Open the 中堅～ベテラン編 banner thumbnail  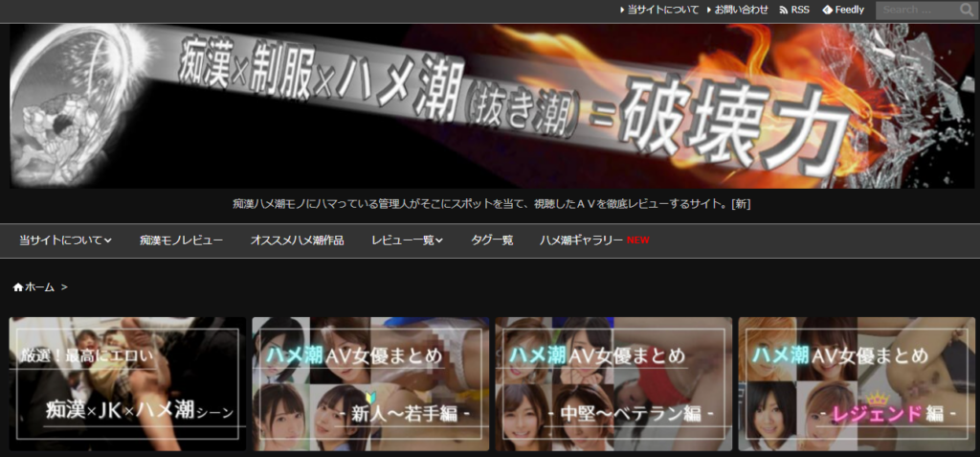click(x=613, y=383)
